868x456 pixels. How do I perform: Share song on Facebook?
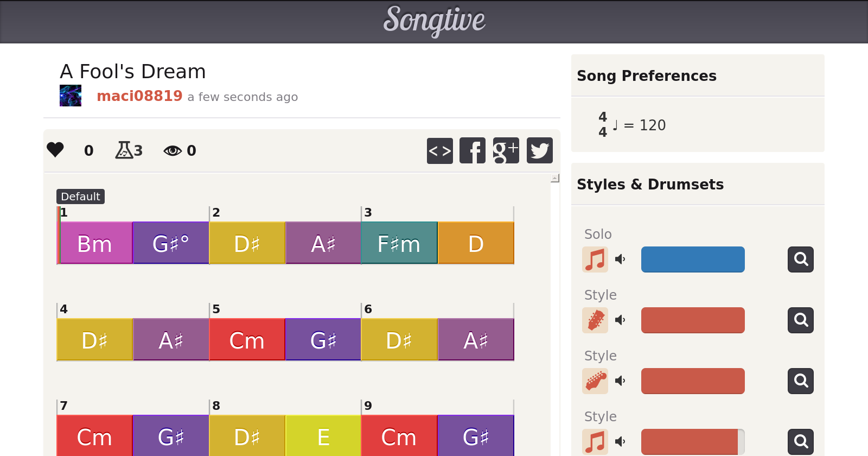[473, 150]
